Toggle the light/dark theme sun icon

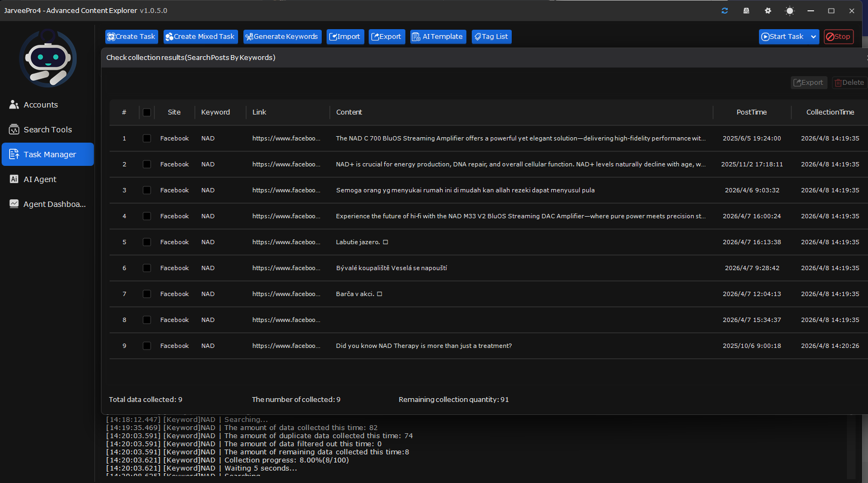click(x=790, y=11)
